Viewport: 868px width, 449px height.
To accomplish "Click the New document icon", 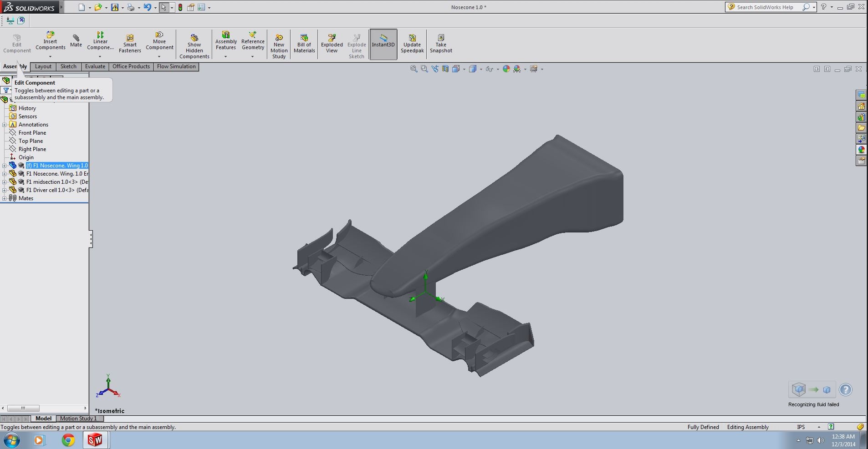I will tap(82, 7).
